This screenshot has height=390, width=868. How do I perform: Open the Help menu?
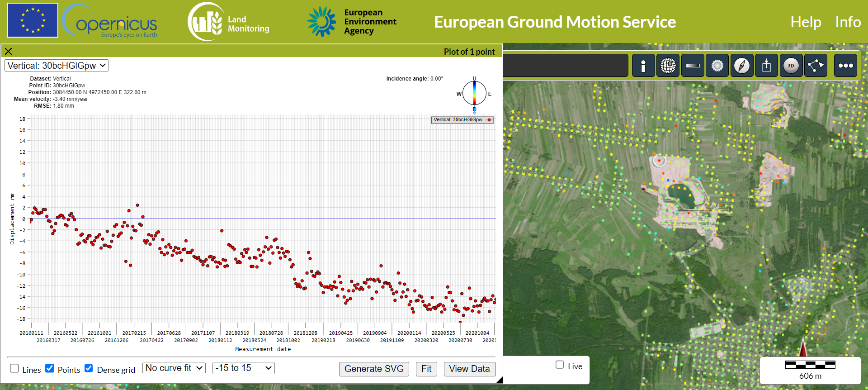(806, 22)
